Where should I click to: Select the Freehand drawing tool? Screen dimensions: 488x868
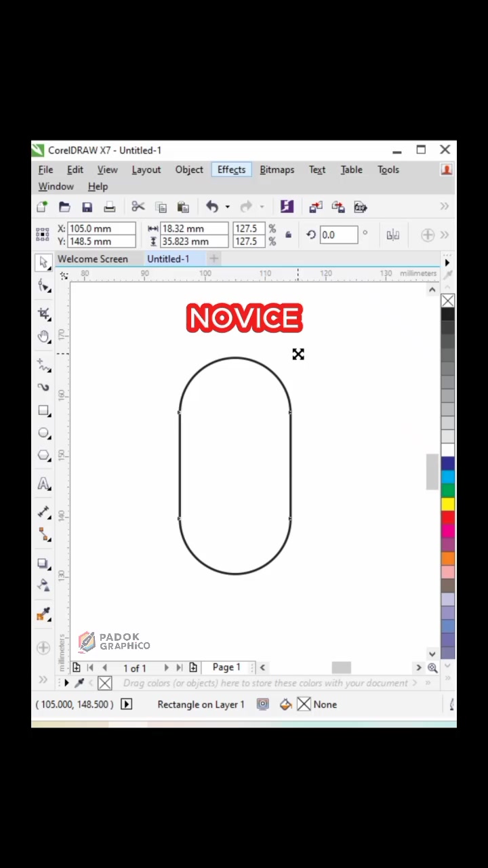44,366
